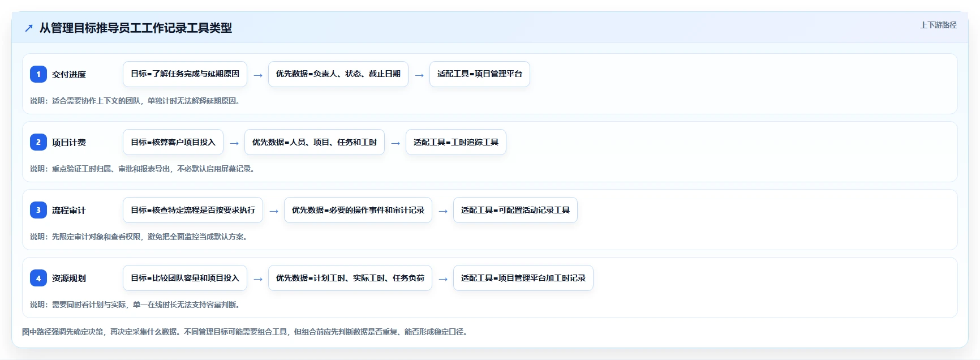This screenshot has height=360, width=980.
Task: Select the number 4 badge for 资源规划
Action: (38, 278)
